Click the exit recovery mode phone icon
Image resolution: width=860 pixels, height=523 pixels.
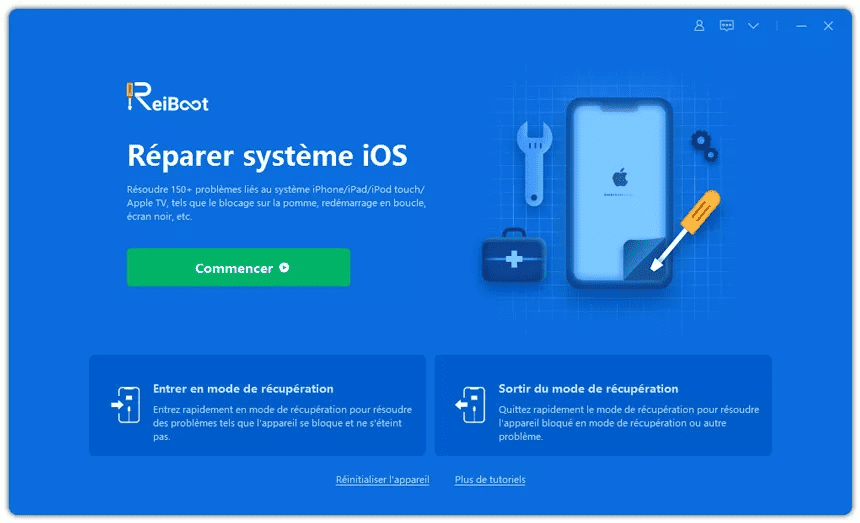pos(470,405)
